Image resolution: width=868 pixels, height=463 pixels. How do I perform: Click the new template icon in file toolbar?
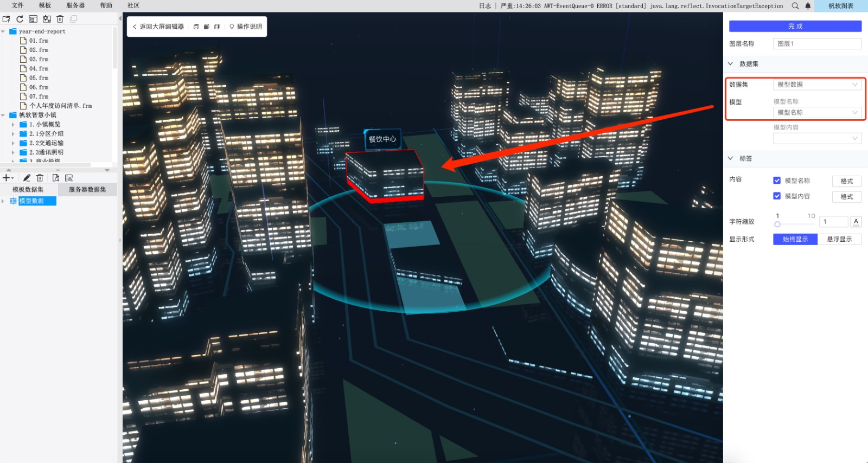7,19
